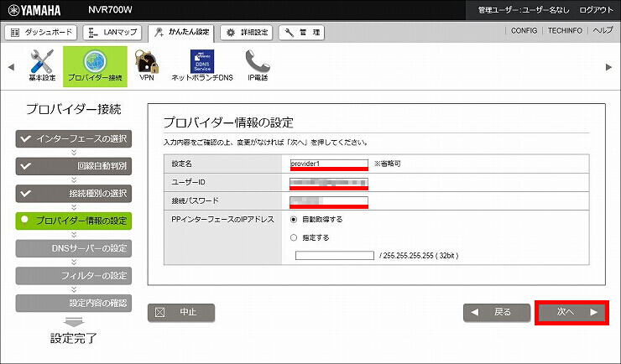621x364 pixels.
Task: Click the ユーザーID input field
Action: click(x=329, y=182)
